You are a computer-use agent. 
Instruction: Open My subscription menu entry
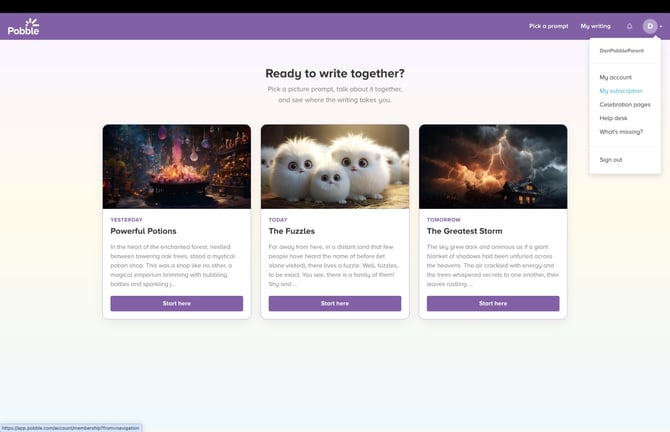pyautogui.click(x=621, y=91)
